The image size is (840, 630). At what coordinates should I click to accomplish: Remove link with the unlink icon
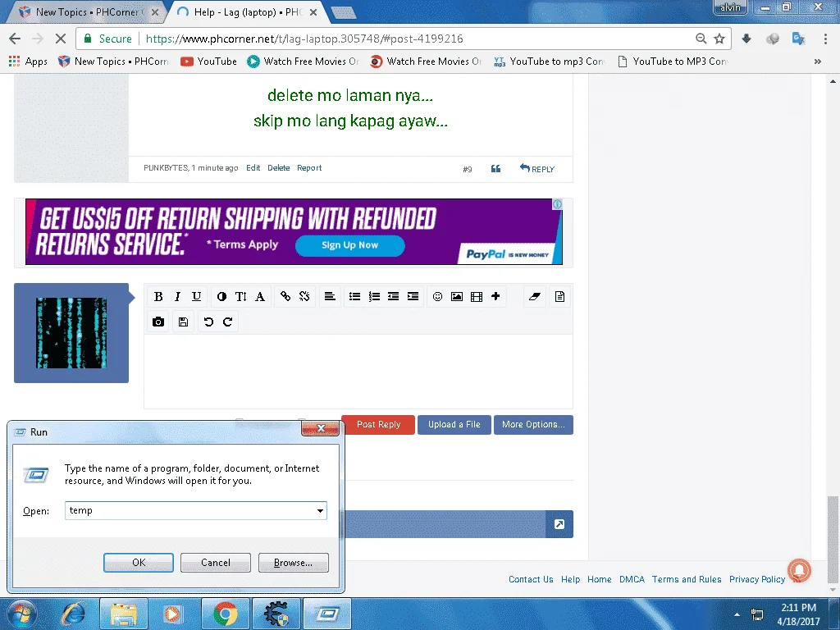tap(304, 296)
